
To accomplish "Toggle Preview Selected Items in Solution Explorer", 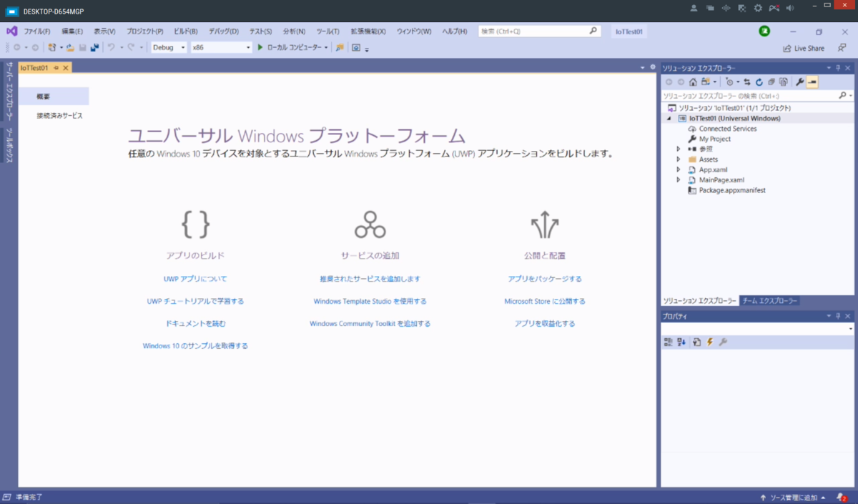I will point(812,81).
